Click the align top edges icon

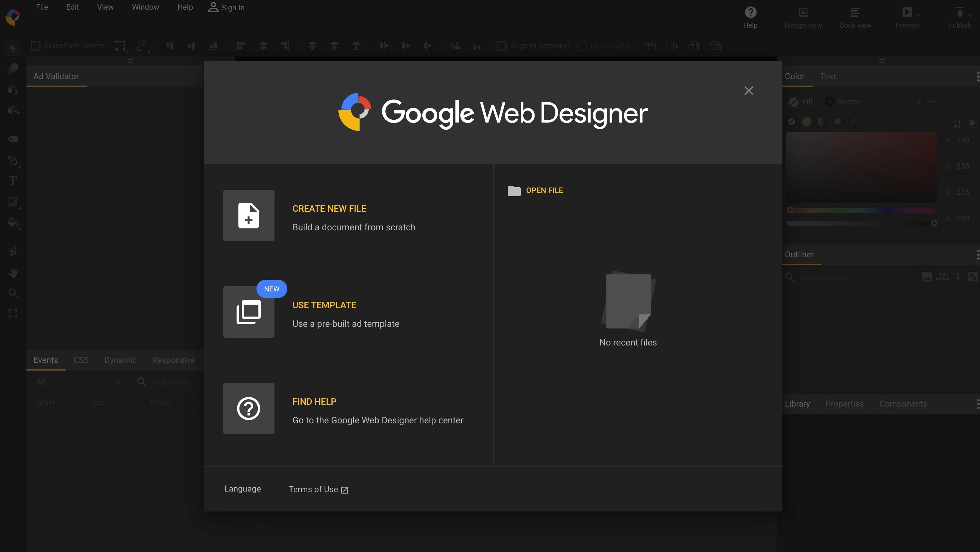[170, 46]
